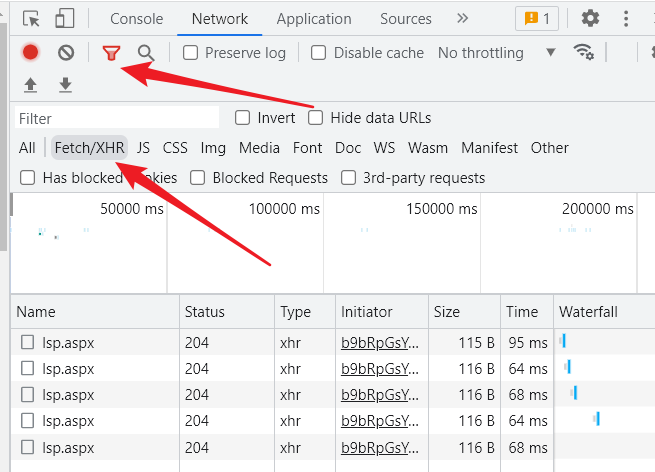
Task: Filter requests by JS type
Action: pyautogui.click(x=143, y=148)
